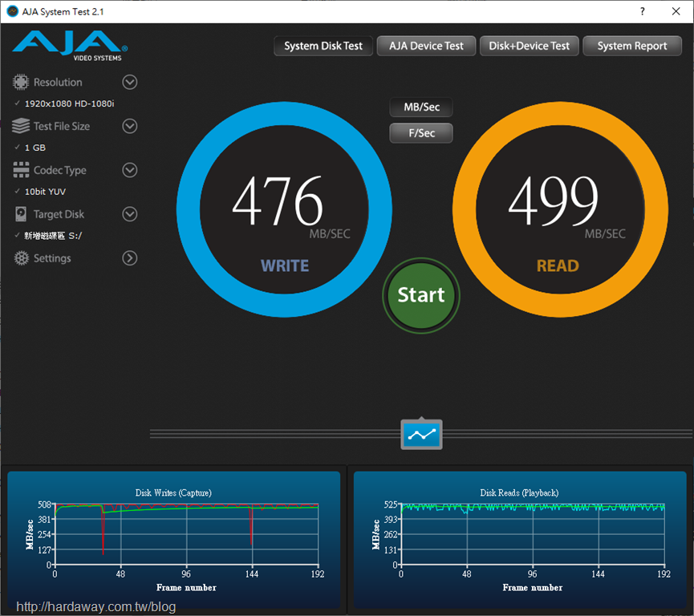Image resolution: width=694 pixels, height=616 pixels.
Task: Click the 476 write speed readout
Action: [x=278, y=201]
